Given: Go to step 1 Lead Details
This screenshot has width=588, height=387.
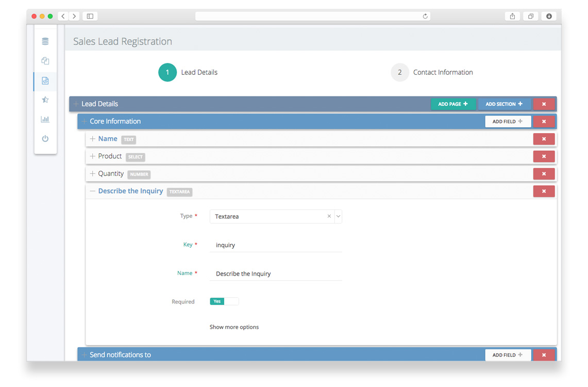Looking at the screenshot, I should 167,73.
